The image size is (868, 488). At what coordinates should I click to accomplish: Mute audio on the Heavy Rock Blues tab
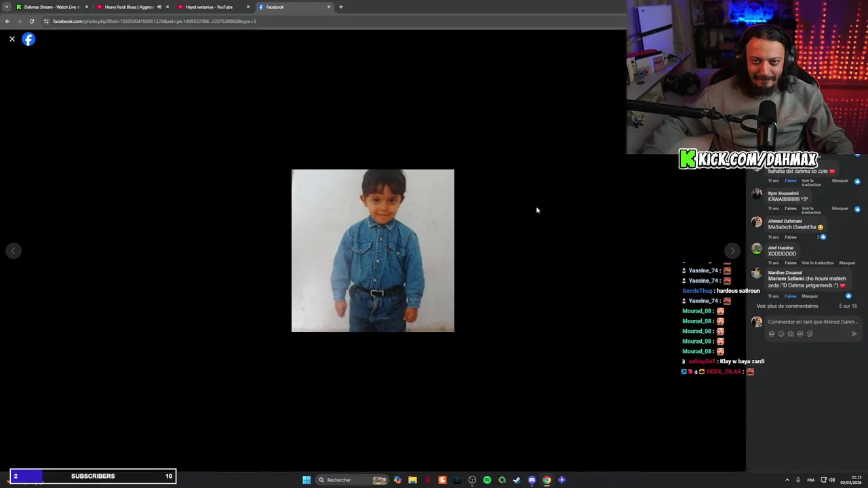159,7
